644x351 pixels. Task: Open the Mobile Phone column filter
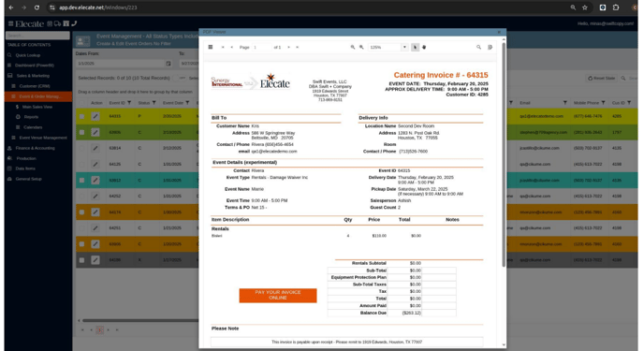click(604, 103)
